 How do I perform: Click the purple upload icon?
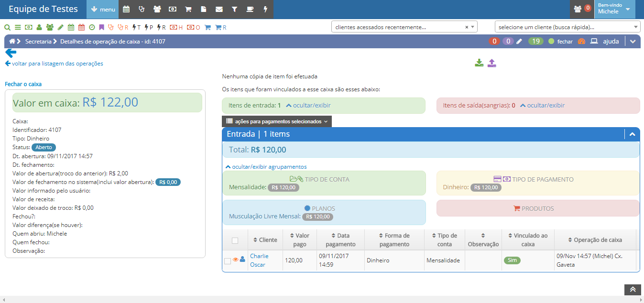492,63
